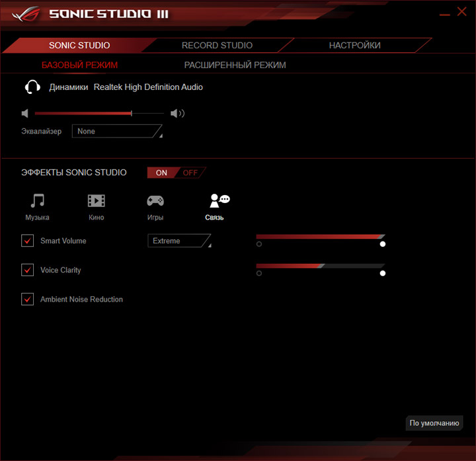Open the Smart Volume Extreme dropdown
476x461 pixels.
[179, 241]
